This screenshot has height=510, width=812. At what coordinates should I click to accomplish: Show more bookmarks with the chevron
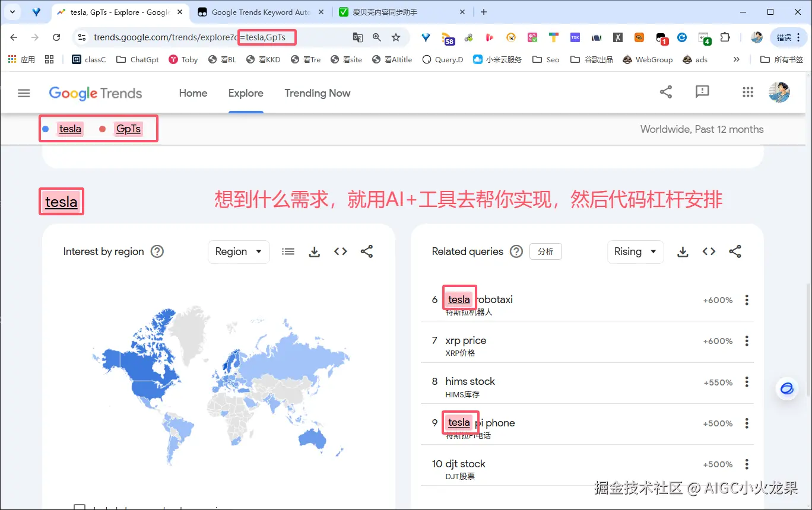[x=737, y=59]
